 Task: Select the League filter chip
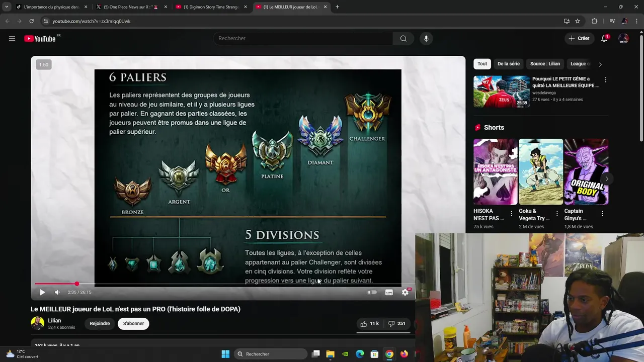click(x=580, y=64)
